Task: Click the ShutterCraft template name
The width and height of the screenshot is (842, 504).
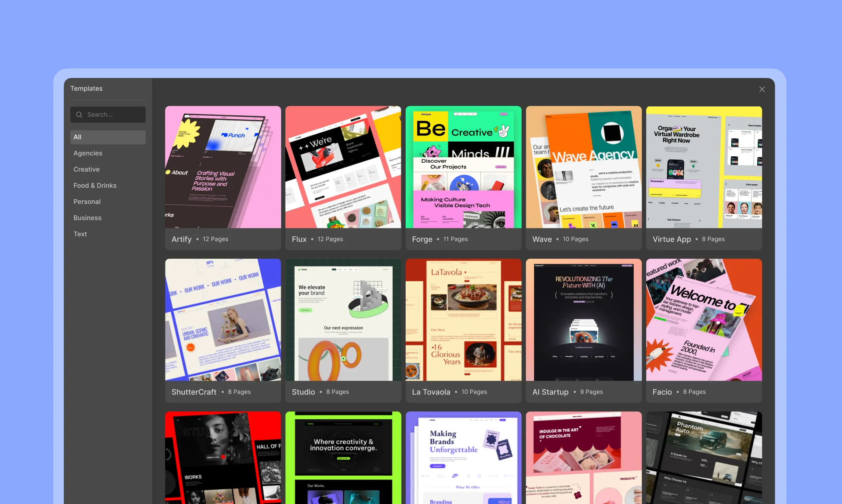Action: click(x=194, y=392)
